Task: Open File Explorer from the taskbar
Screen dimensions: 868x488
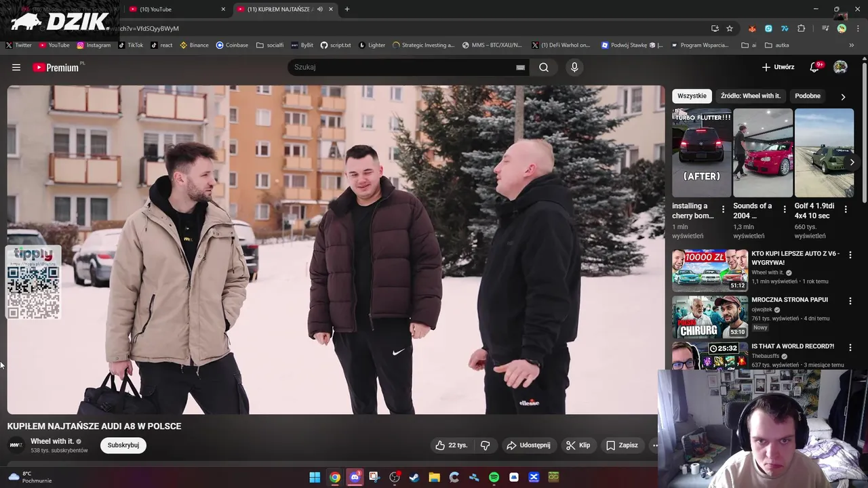Action: [x=434, y=477]
